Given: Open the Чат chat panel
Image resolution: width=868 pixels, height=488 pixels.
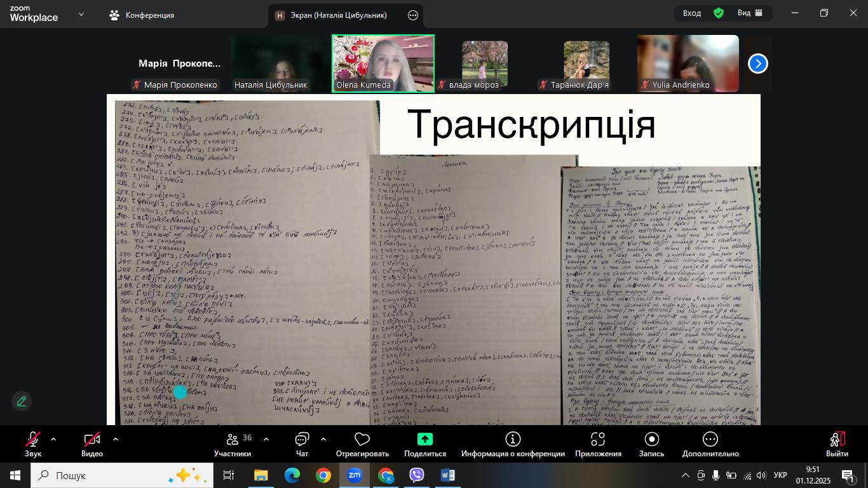Looking at the screenshot, I should (x=302, y=444).
